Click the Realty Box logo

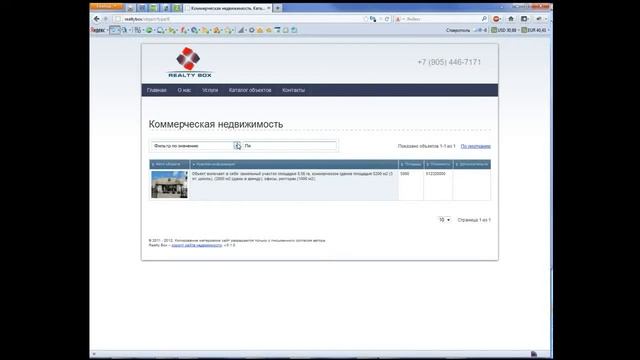click(189, 62)
